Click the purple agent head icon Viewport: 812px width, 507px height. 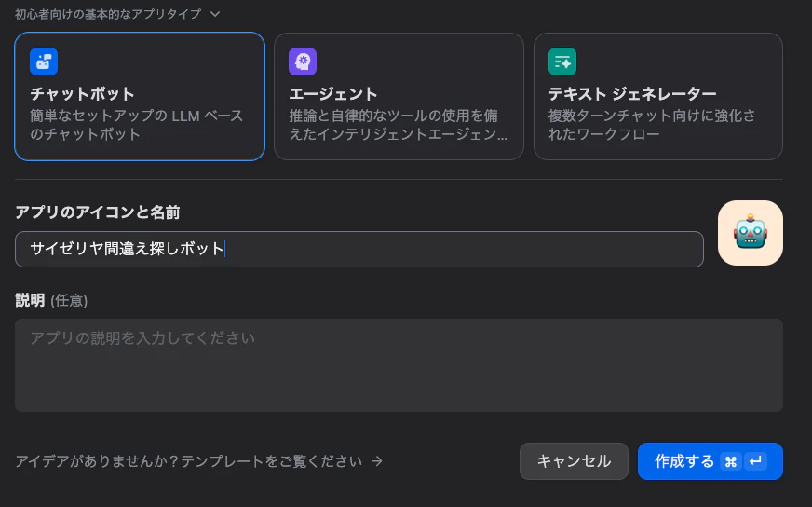303,62
